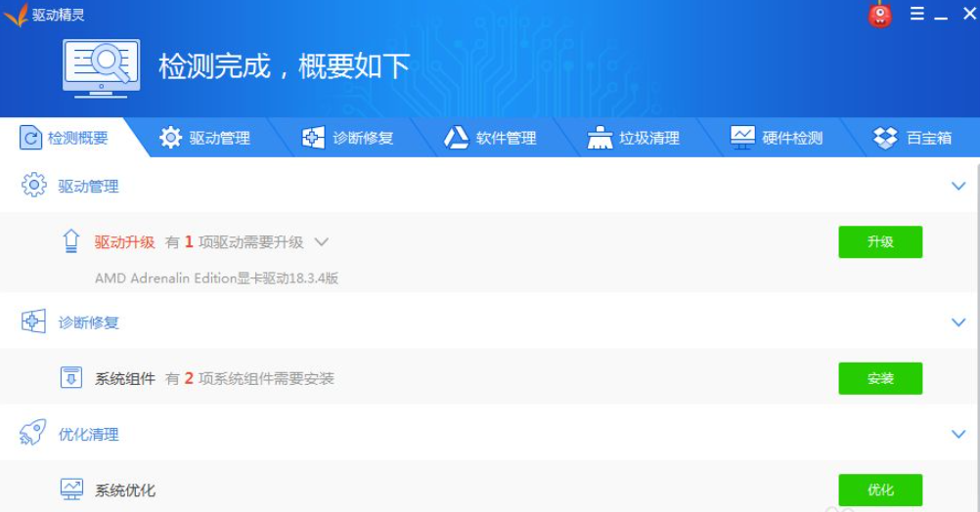
Task: Open the hamburger main menu icon
Action: click(916, 15)
